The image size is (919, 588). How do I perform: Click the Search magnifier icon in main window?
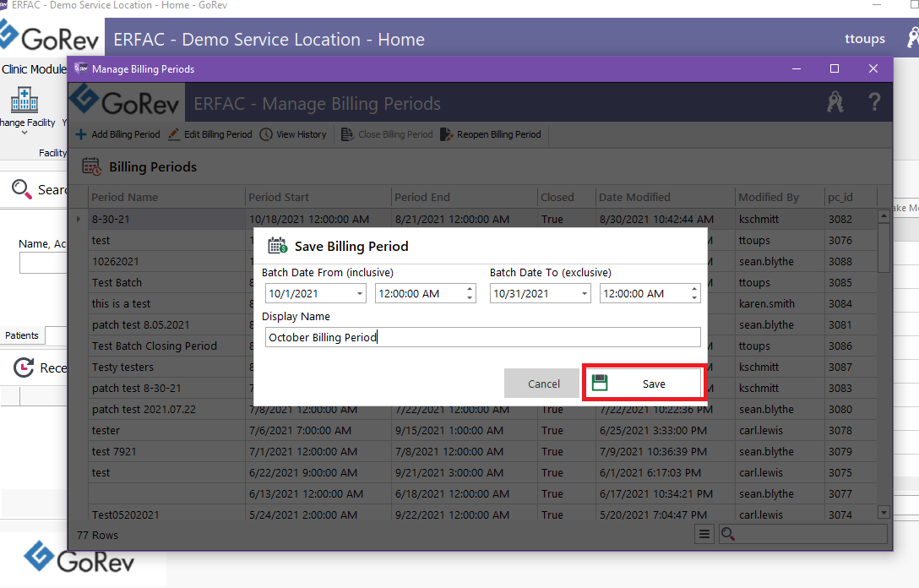(22, 189)
